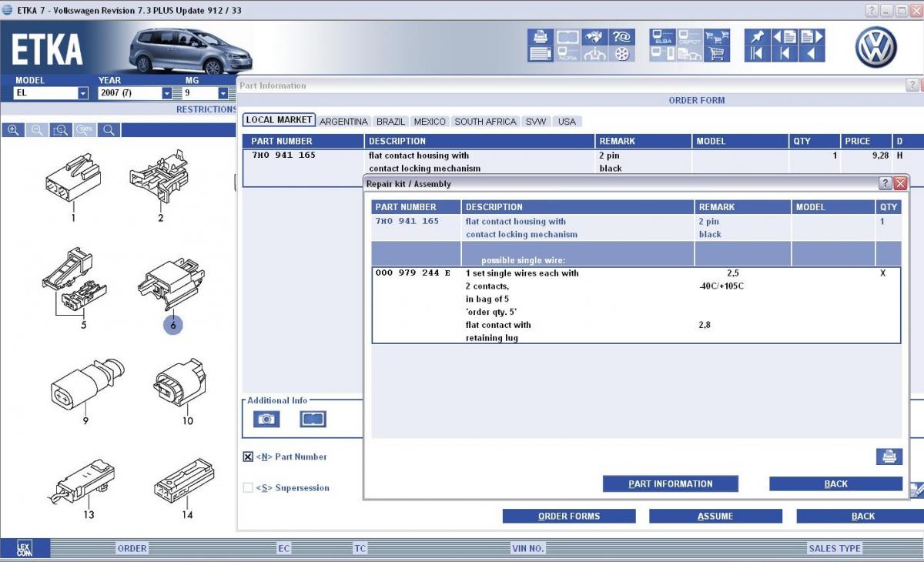Viewport: 924px width, 562px height.
Task: Click the LEX CON status bar icon
Action: pos(25,548)
